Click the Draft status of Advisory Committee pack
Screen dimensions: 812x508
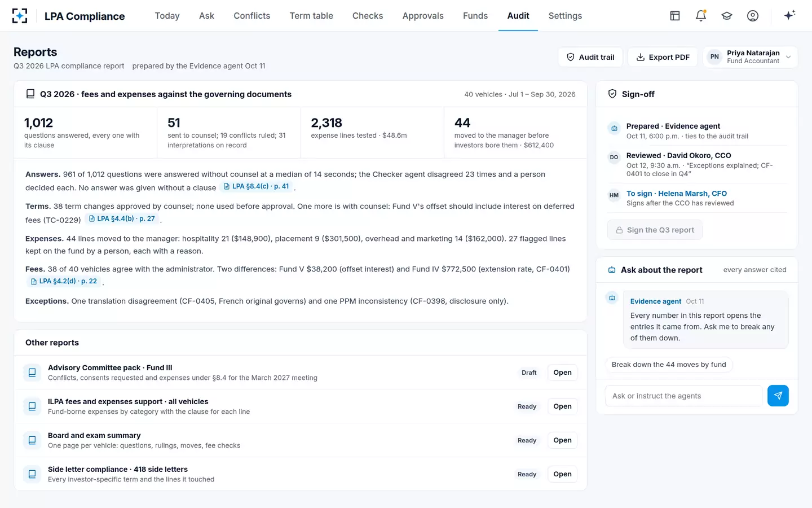click(x=529, y=373)
